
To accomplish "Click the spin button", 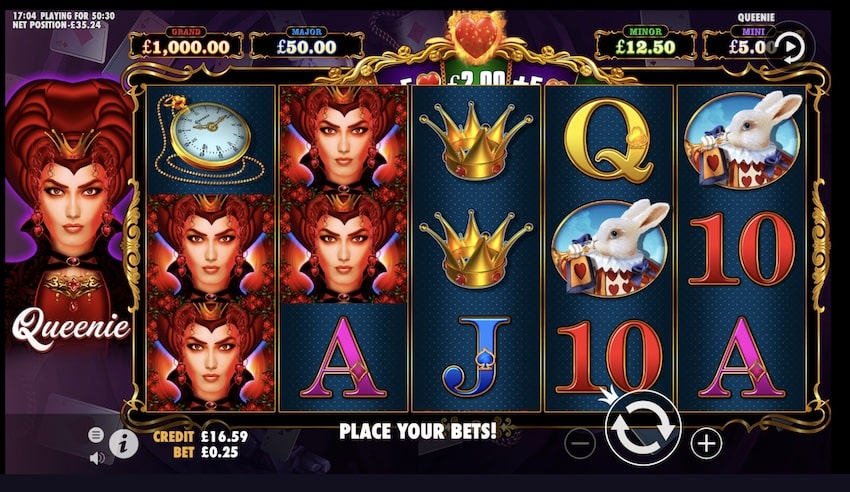I will click(643, 428).
